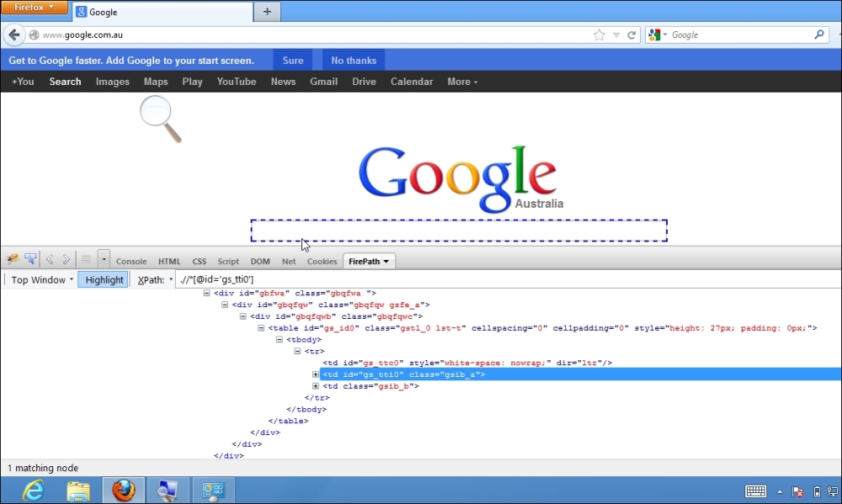Open the CSS tab in Firebug

tap(200, 262)
